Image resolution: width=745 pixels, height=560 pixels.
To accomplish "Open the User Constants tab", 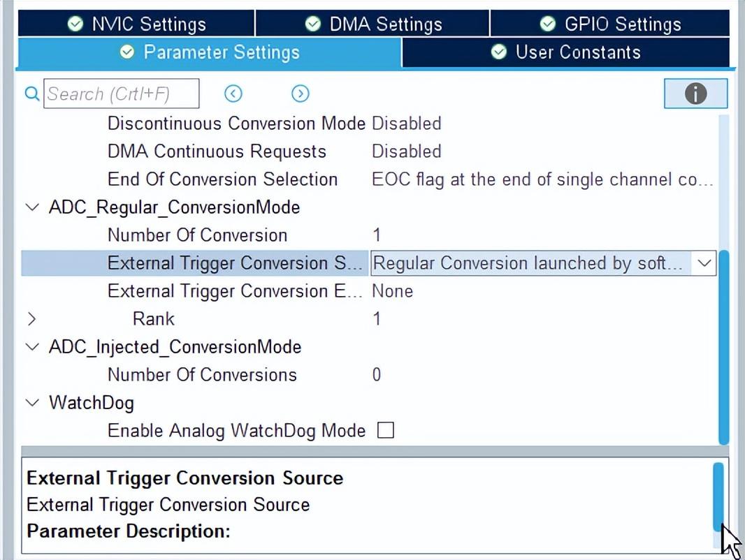I will [566, 52].
